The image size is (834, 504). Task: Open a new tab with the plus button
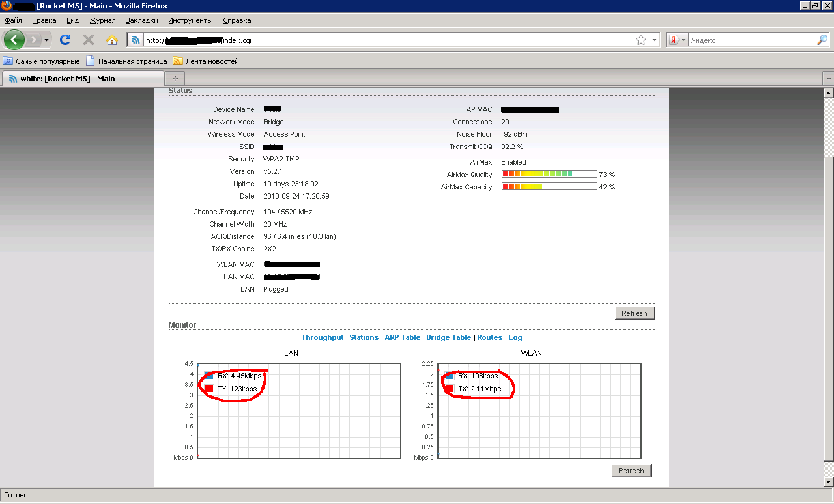click(175, 79)
